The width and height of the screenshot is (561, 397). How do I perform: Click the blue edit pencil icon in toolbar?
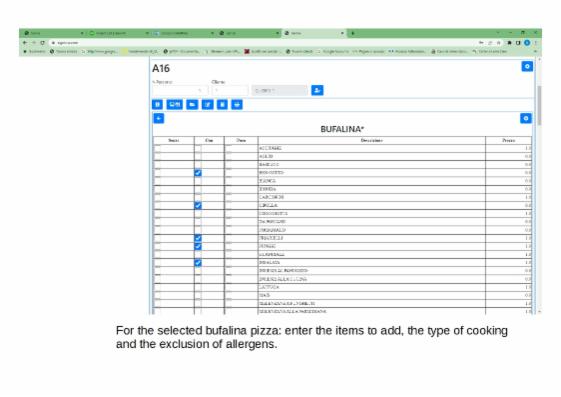coord(208,104)
